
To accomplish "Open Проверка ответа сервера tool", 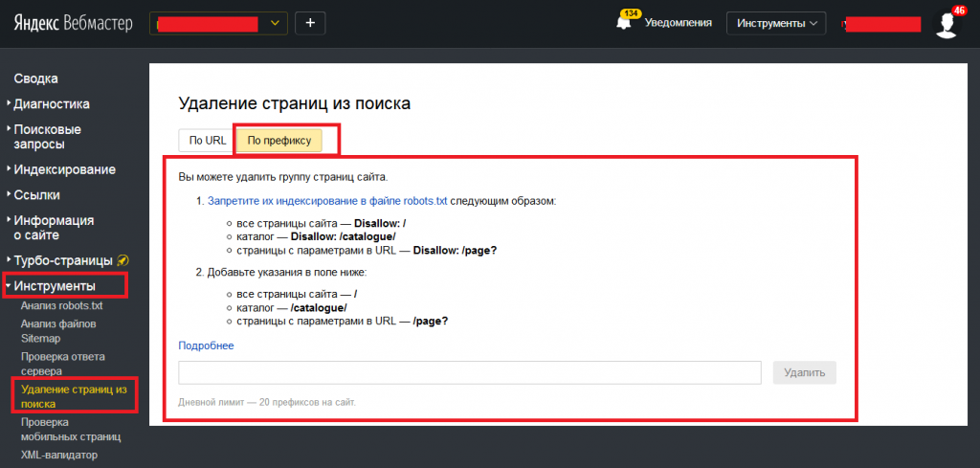I will [62, 365].
